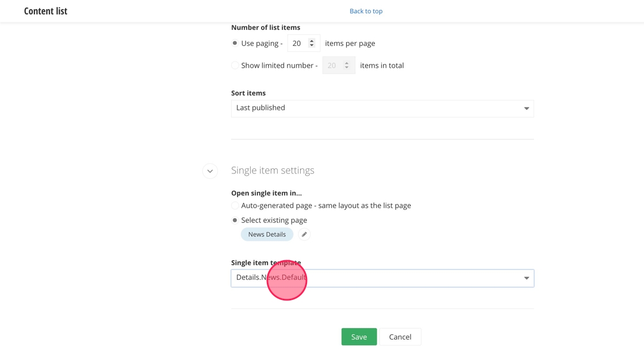Select Auto-generated page radio option

click(235, 206)
